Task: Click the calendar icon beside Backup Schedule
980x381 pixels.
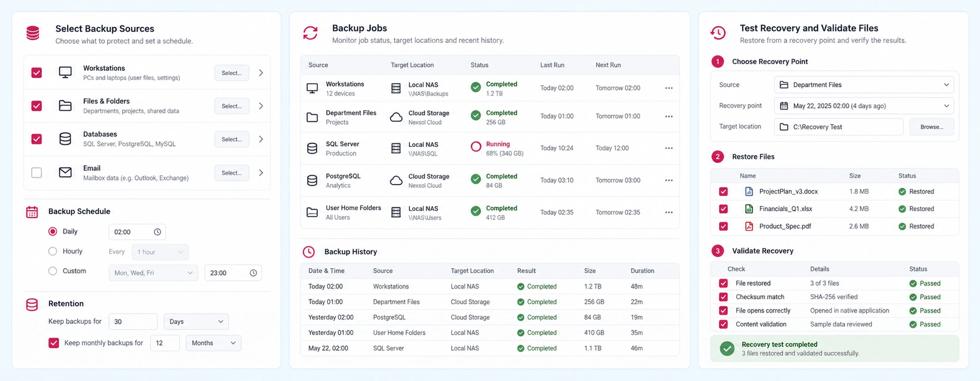Action: (x=32, y=212)
